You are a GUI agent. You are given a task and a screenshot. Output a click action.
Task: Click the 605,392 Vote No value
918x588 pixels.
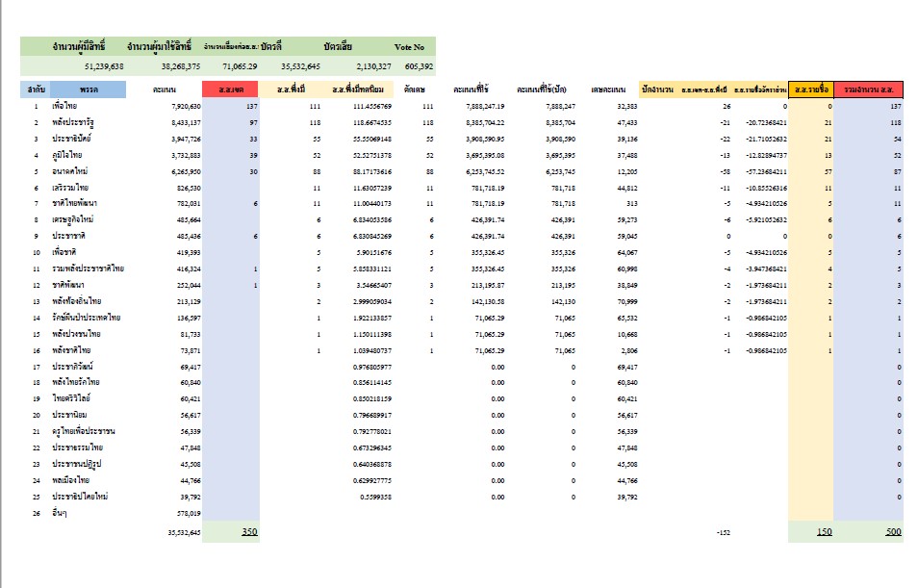(419, 66)
